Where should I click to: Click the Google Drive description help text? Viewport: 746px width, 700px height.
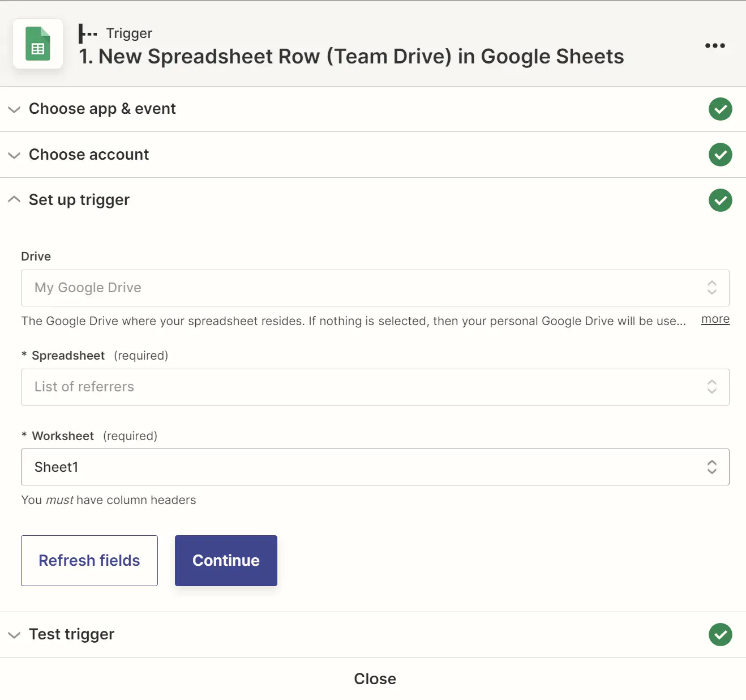coord(353,321)
